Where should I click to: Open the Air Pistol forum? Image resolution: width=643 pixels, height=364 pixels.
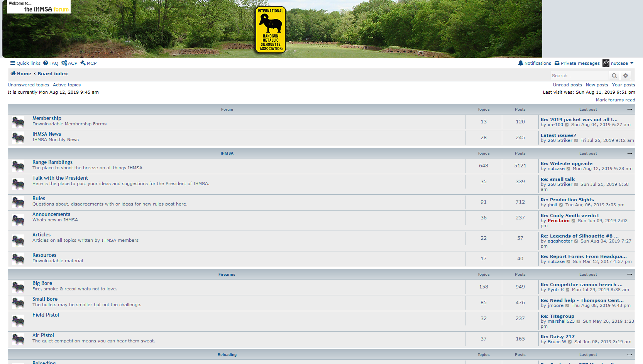[x=43, y=335]
